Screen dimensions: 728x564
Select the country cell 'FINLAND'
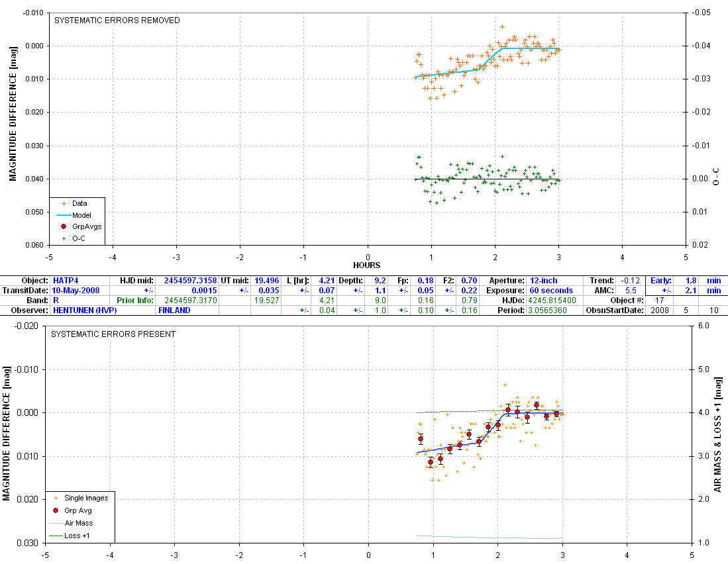click(x=174, y=310)
